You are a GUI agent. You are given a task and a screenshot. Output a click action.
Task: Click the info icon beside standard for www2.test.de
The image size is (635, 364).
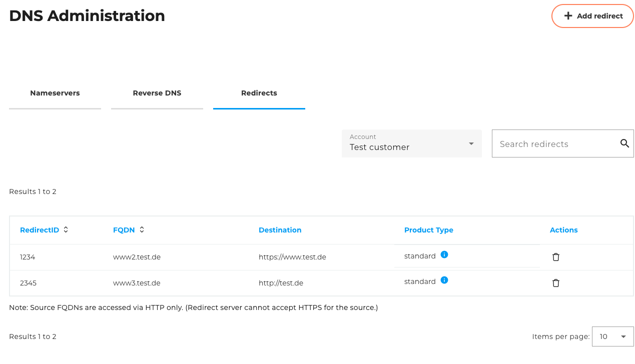444,254
